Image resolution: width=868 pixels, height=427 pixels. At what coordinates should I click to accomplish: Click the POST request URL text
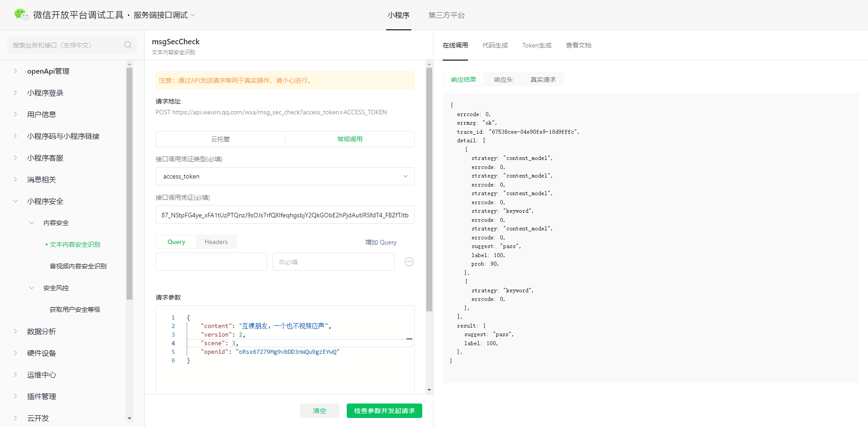click(271, 112)
